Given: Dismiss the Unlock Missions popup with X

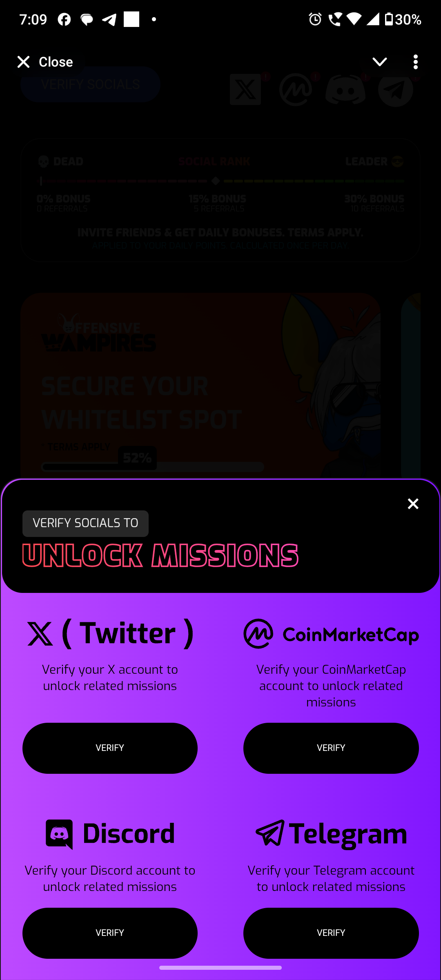Looking at the screenshot, I should tap(413, 504).
